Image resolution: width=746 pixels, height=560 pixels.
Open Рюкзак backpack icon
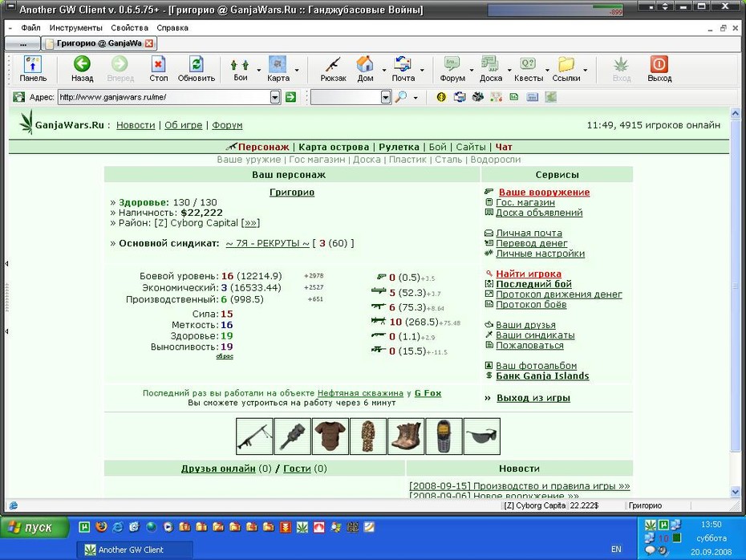tap(333, 68)
